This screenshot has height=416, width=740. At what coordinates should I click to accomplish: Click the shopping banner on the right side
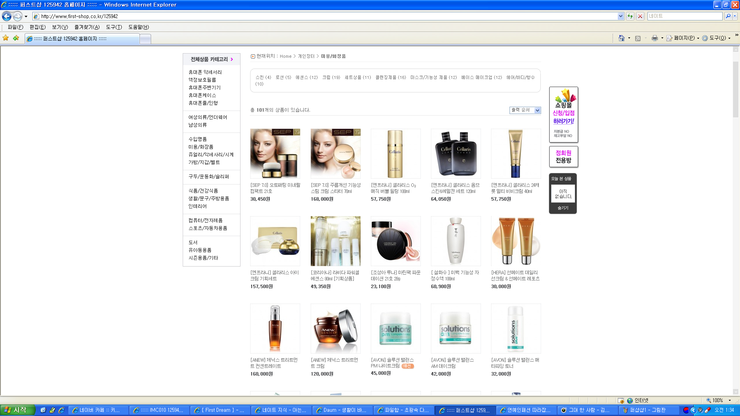563,115
